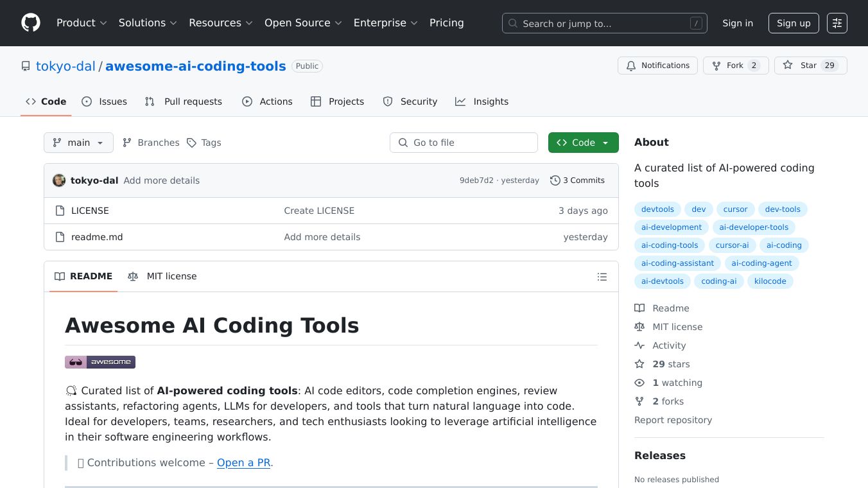Expand the main branch dropdown
The height and width of the screenshot is (488, 868).
click(x=78, y=143)
